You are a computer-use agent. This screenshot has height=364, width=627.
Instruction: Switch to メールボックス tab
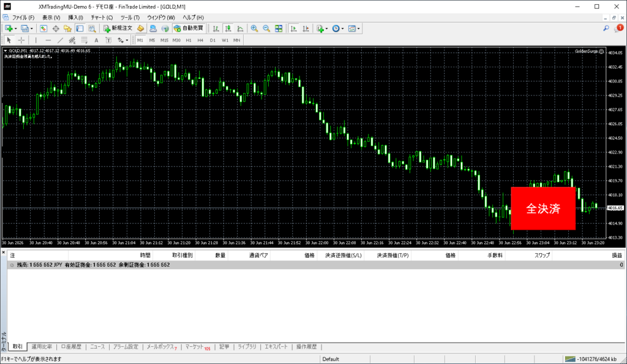(161, 347)
